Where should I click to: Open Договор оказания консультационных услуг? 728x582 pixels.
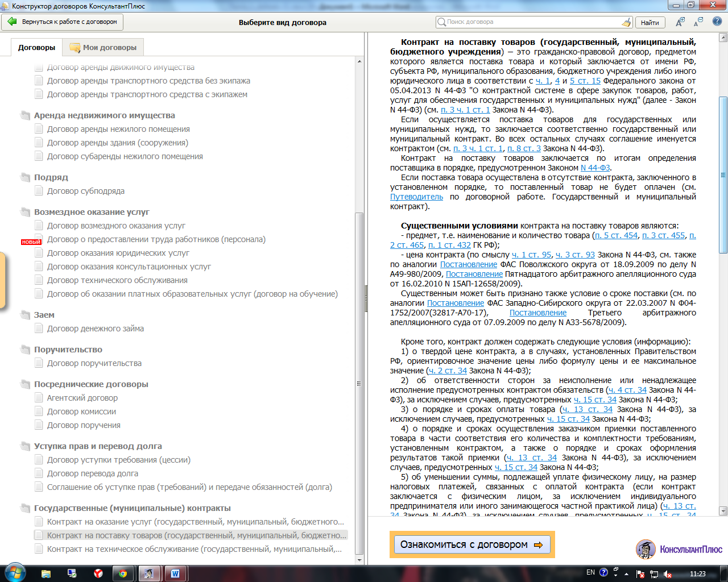[x=129, y=267]
